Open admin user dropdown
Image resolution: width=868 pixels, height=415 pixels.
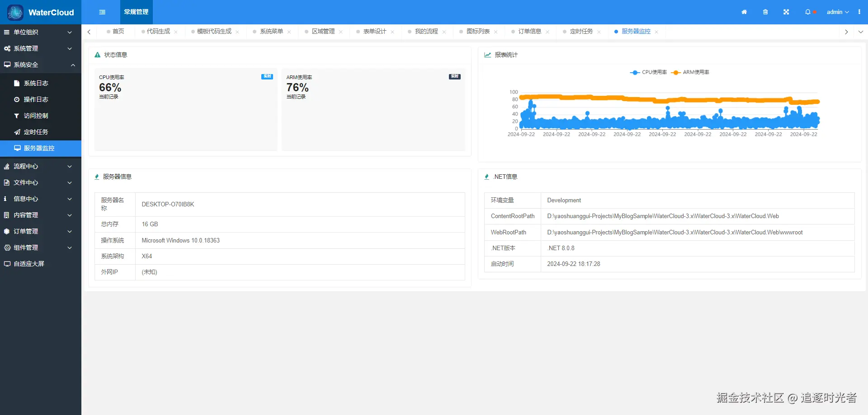pos(838,12)
